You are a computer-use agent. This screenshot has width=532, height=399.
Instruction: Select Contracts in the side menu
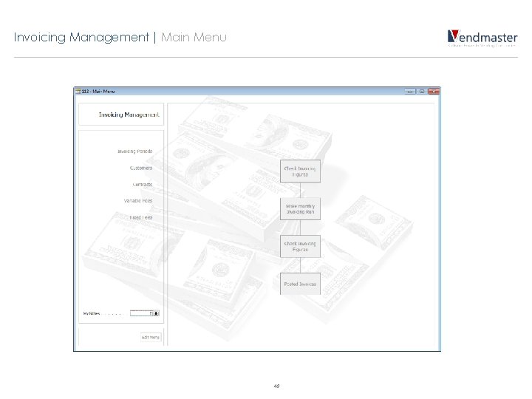click(x=143, y=185)
